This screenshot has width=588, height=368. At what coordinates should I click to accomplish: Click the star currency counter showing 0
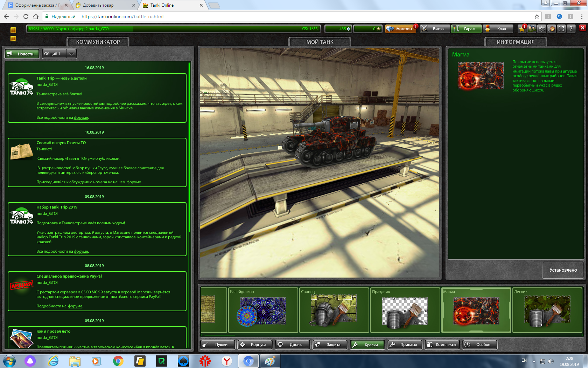pyautogui.click(x=367, y=29)
